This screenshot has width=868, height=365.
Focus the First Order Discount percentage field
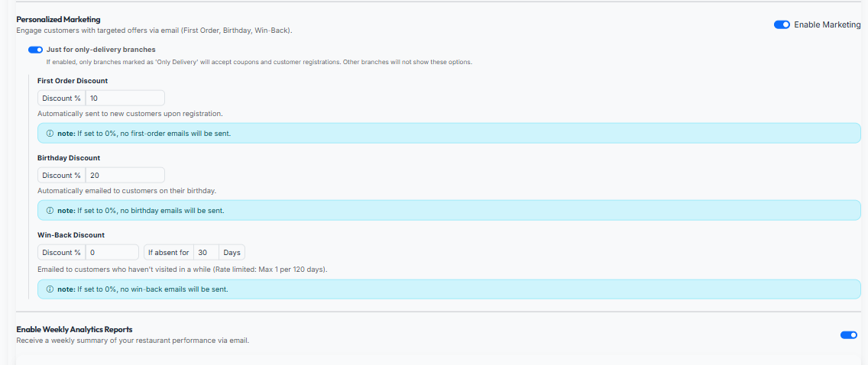click(125, 98)
